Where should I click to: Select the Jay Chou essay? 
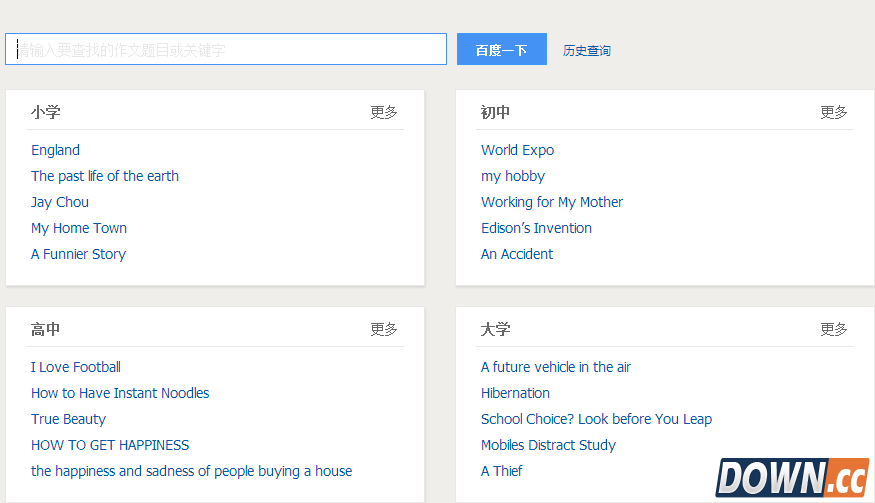pos(60,202)
